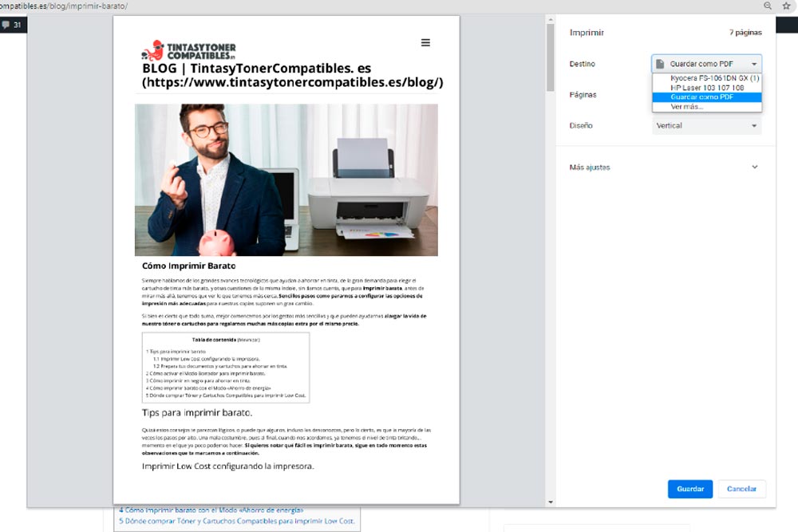Choose Guardar como PDF option in list

click(x=707, y=97)
